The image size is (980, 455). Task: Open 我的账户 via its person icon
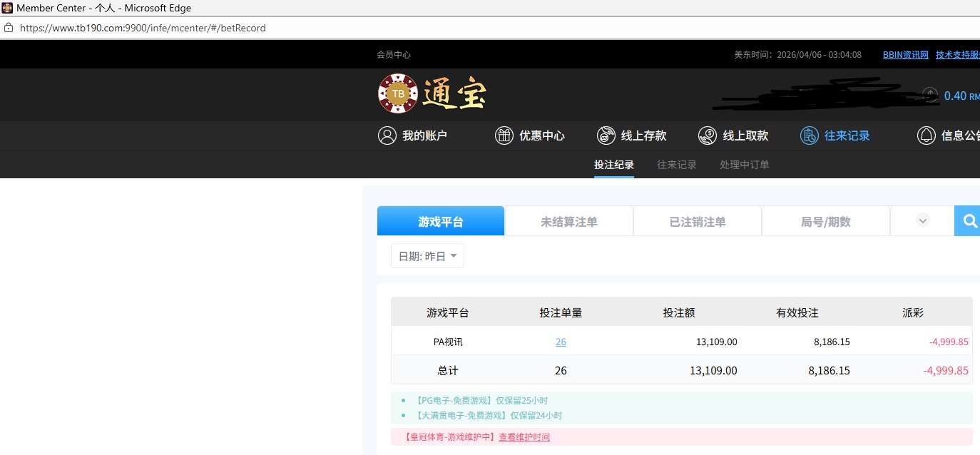click(387, 136)
